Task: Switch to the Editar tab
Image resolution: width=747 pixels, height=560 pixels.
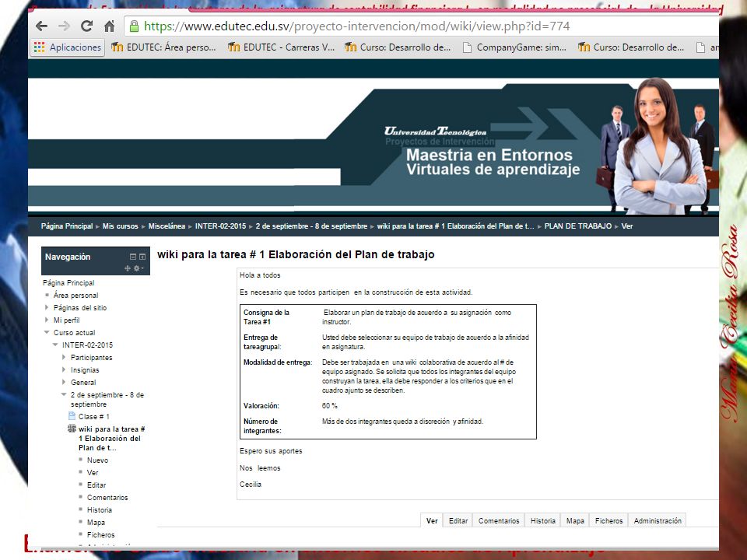Action: 458,520
